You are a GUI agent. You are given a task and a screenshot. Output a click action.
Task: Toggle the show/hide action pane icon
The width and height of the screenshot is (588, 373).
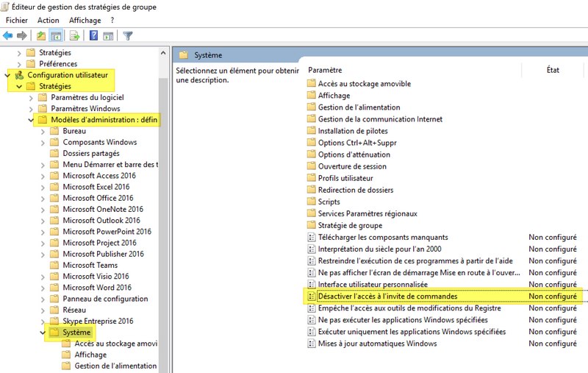click(108, 35)
